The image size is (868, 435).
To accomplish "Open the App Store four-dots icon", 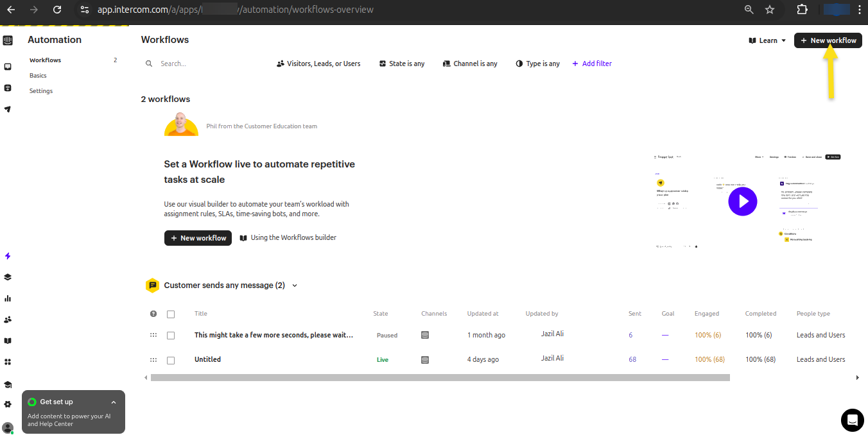I will 8,362.
